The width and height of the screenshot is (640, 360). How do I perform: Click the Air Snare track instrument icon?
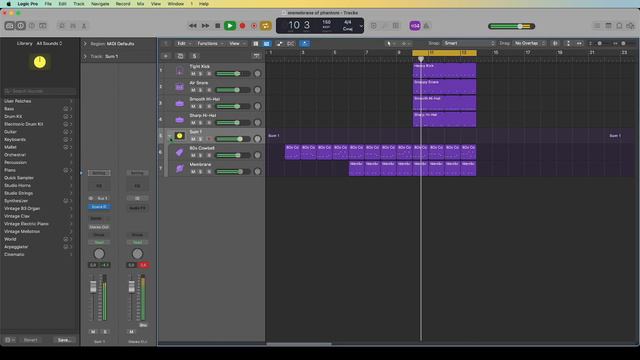tap(180, 87)
